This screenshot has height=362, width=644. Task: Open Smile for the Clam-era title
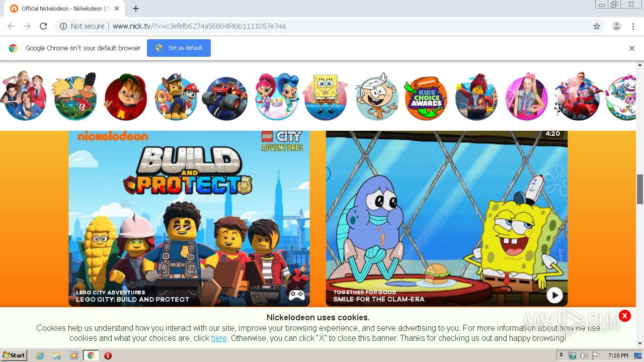[x=379, y=299]
